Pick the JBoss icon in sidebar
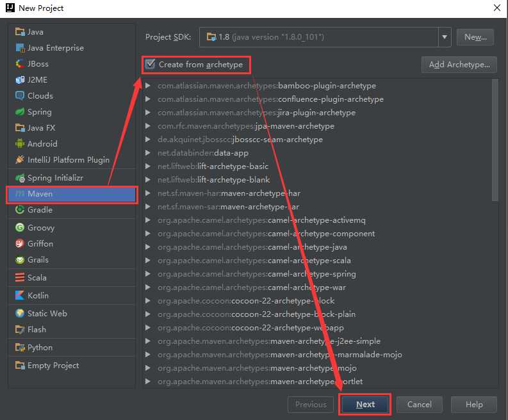This screenshot has width=508, height=420. [20, 64]
